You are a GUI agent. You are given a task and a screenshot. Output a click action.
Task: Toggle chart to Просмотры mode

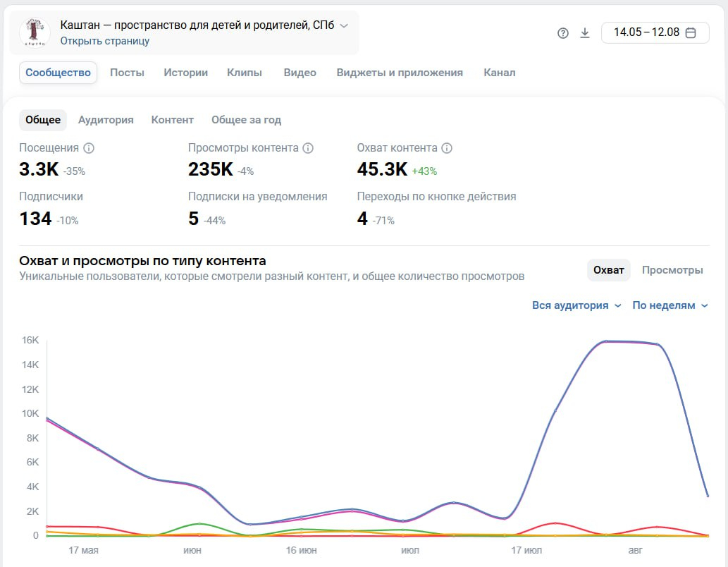pos(672,270)
